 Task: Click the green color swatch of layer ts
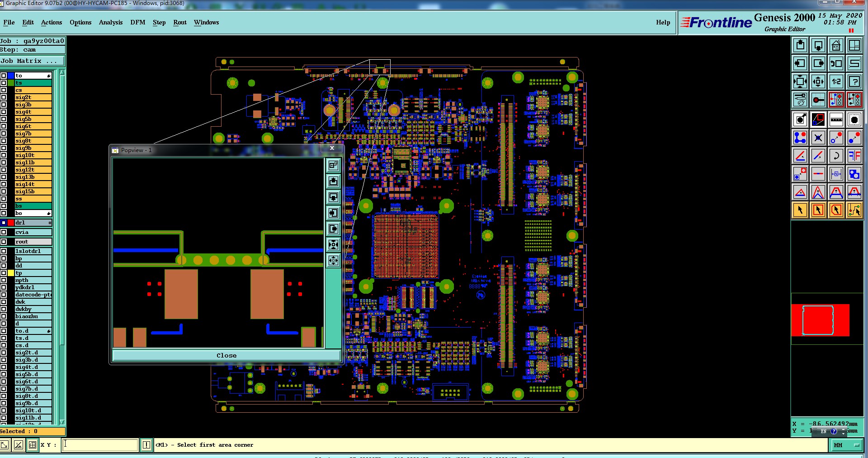click(x=11, y=83)
